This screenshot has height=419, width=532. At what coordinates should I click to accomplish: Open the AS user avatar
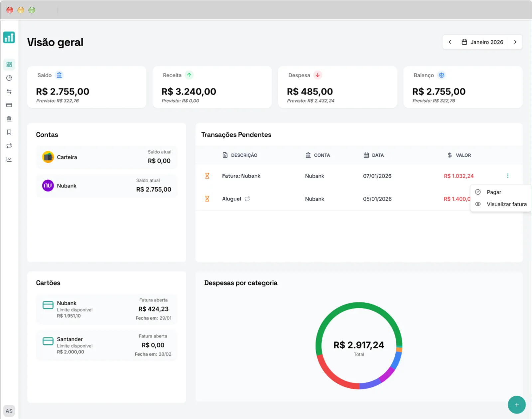(x=9, y=411)
